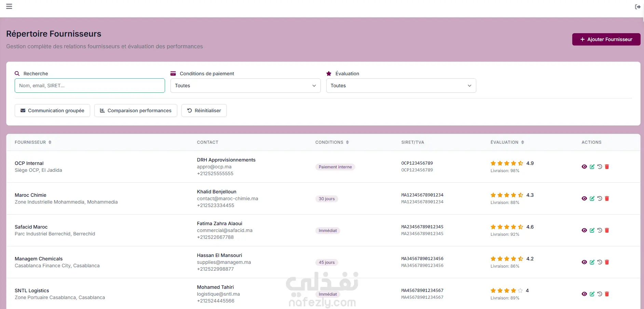Sort table by Fournisseur column

coord(33,142)
